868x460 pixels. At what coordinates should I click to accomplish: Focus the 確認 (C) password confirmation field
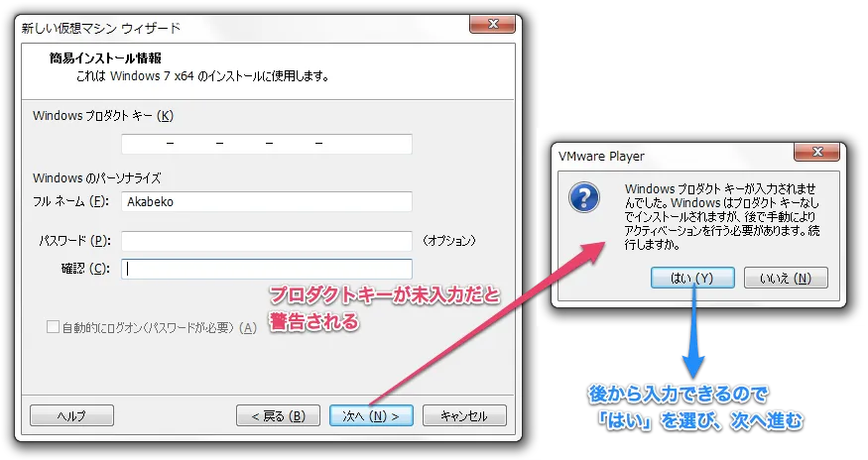[266, 269]
